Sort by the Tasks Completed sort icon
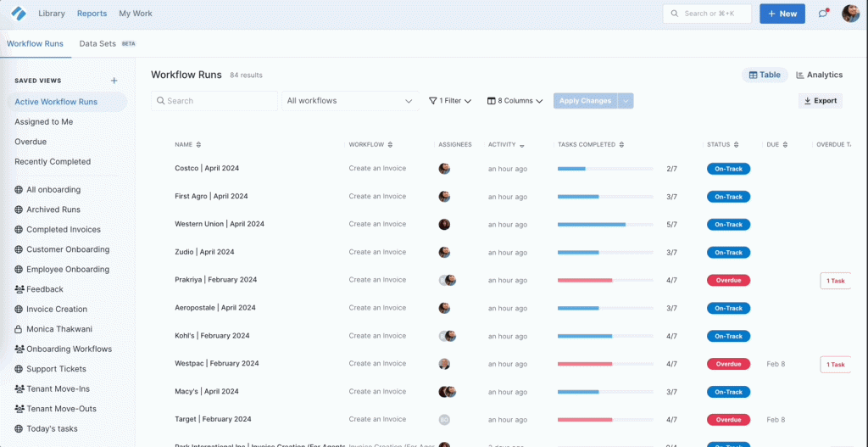868x447 pixels. (x=621, y=144)
